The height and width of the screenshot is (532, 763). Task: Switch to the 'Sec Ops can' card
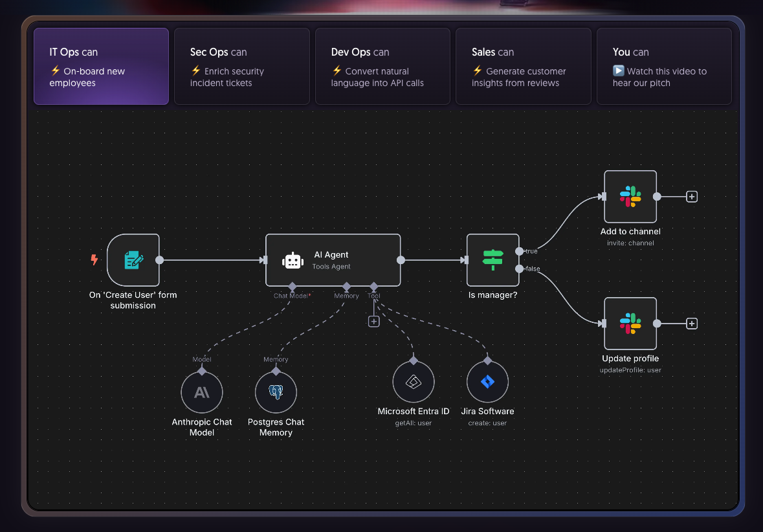241,65
